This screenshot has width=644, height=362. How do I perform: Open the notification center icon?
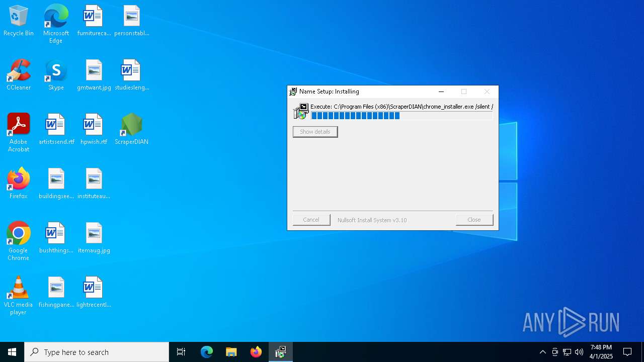coord(627,352)
